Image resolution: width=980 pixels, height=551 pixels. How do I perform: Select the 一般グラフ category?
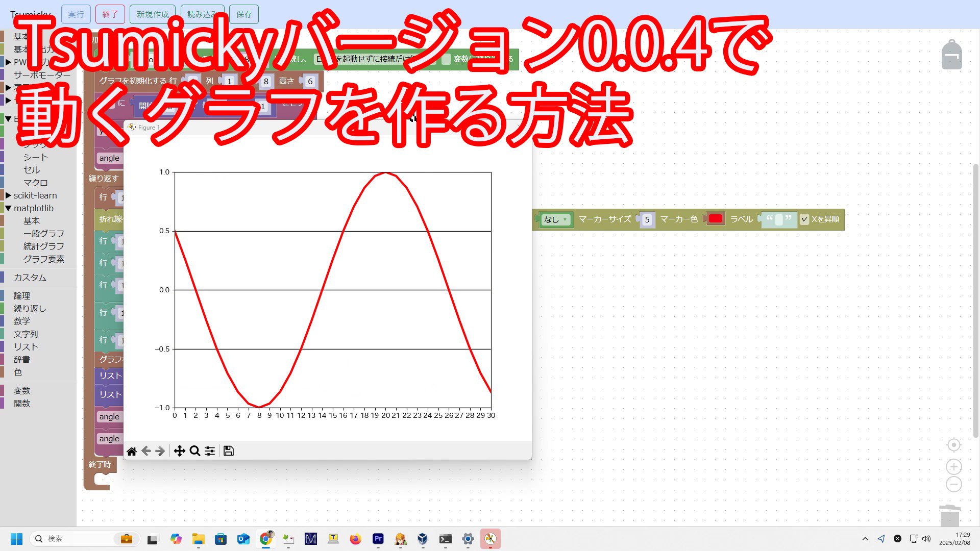point(44,234)
